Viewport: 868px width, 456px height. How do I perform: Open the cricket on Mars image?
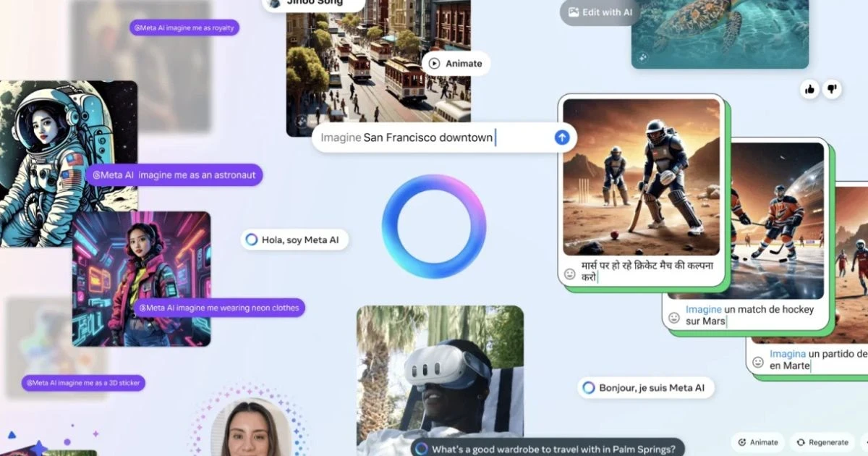[x=642, y=177]
